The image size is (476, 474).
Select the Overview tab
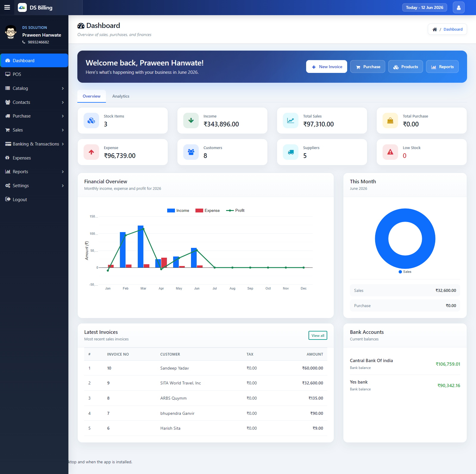click(x=92, y=96)
